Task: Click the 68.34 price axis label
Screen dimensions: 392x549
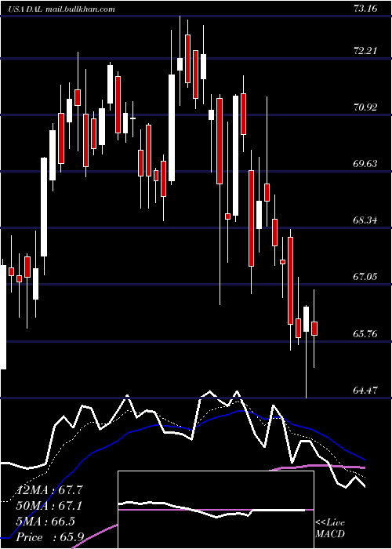Action: [365, 220]
